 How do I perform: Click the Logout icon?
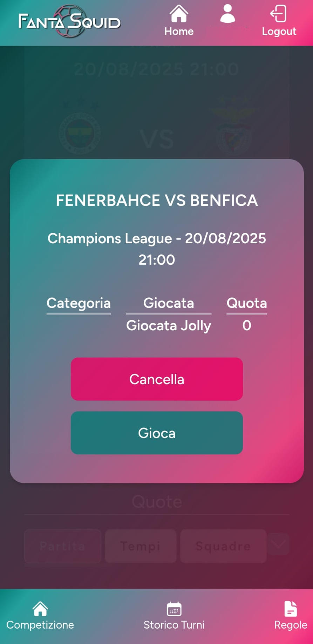coord(279,15)
